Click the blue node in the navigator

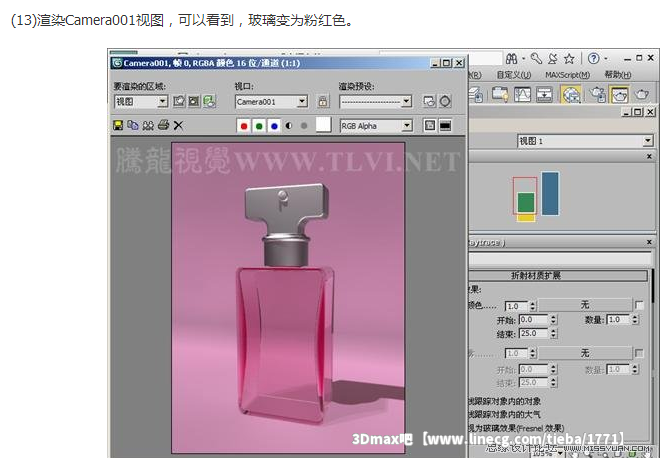[550, 193]
